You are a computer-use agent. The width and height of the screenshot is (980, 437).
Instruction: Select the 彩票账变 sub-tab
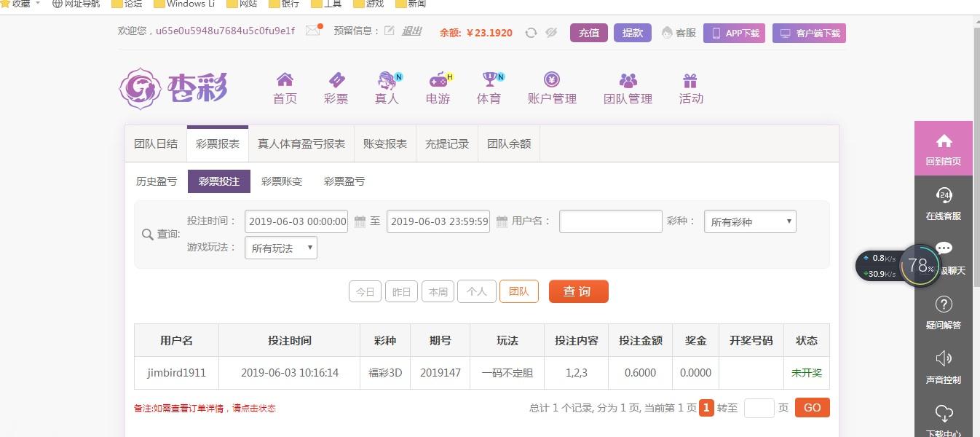coord(282,181)
